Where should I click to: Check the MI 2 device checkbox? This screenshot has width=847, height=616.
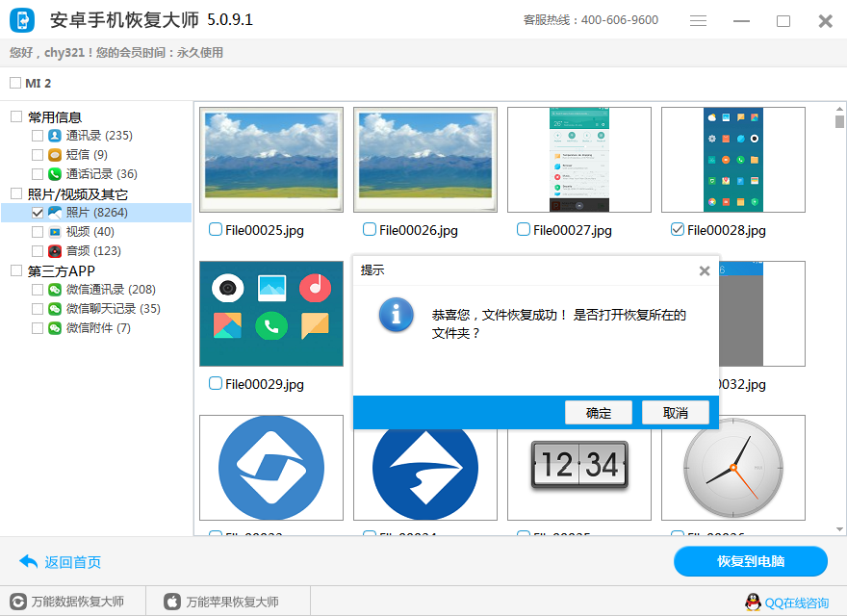coord(13,83)
